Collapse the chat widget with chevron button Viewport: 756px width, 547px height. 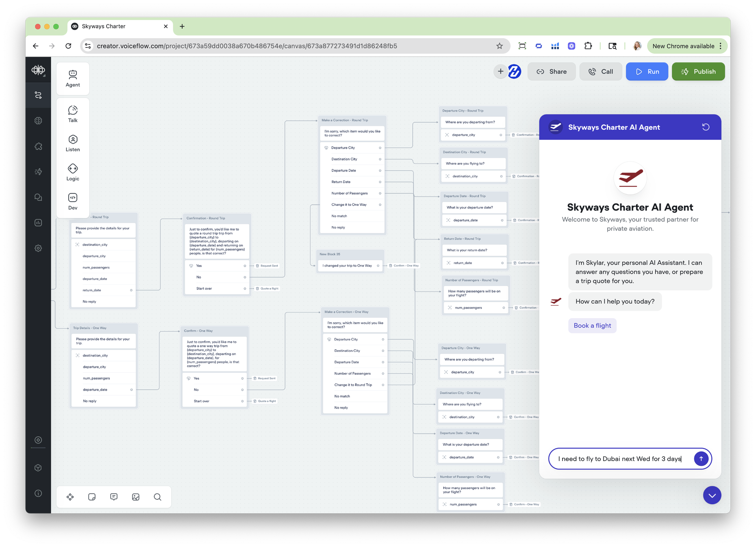(712, 495)
